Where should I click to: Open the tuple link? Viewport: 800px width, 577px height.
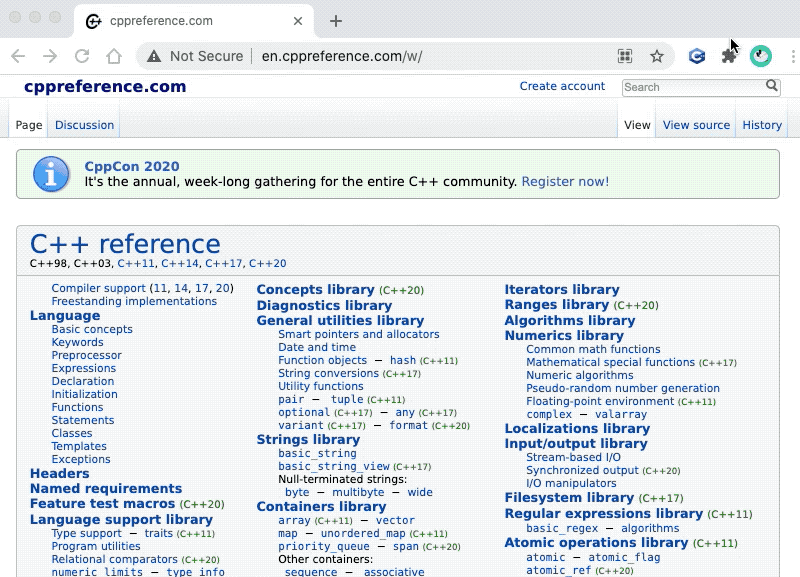[x=347, y=399]
